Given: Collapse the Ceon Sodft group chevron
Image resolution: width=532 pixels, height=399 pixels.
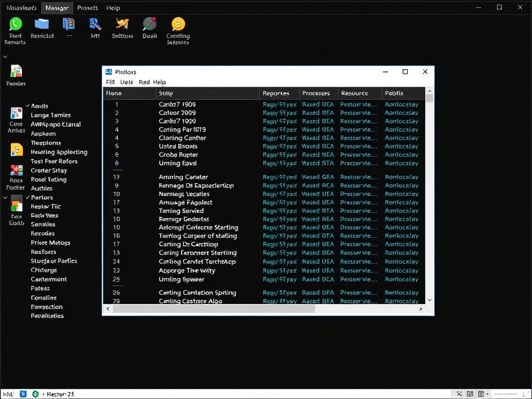Looking at the screenshot, I should click(6, 197).
